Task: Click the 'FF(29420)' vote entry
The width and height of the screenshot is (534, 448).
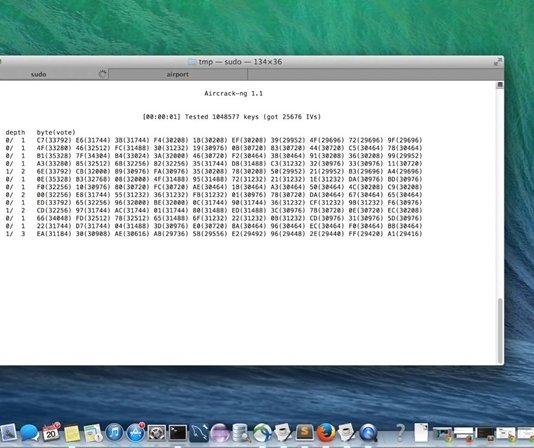Action: pyautogui.click(x=366, y=234)
